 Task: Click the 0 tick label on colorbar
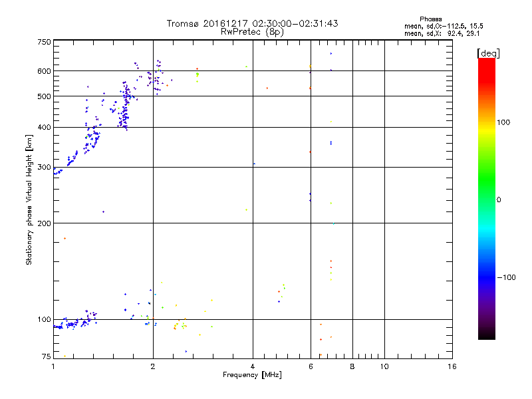click(x=500, y=199)
